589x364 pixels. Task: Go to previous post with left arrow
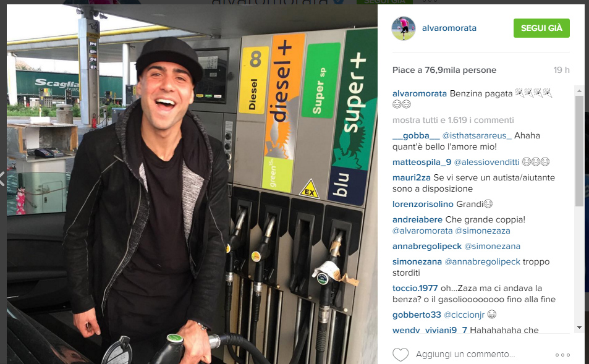2,179
